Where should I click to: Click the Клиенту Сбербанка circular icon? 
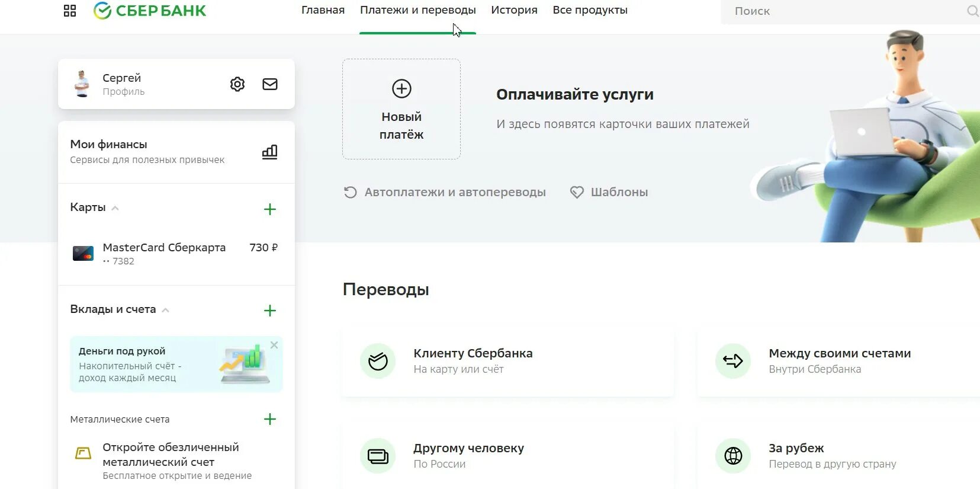pyautogui.click(x=378, y=361)
